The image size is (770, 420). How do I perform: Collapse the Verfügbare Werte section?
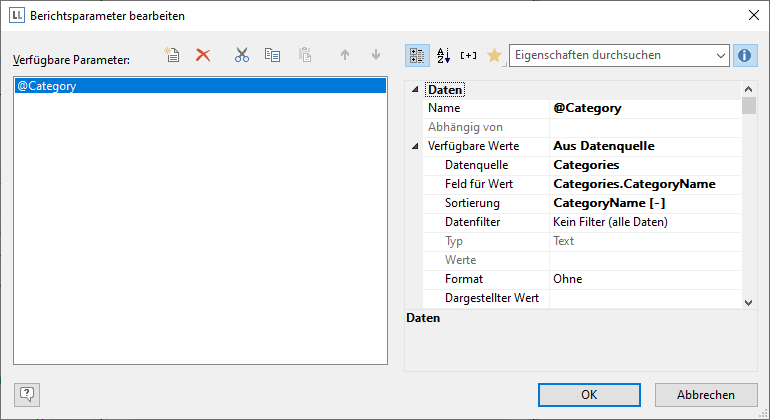pyautogui.click(x=414, y=146)
